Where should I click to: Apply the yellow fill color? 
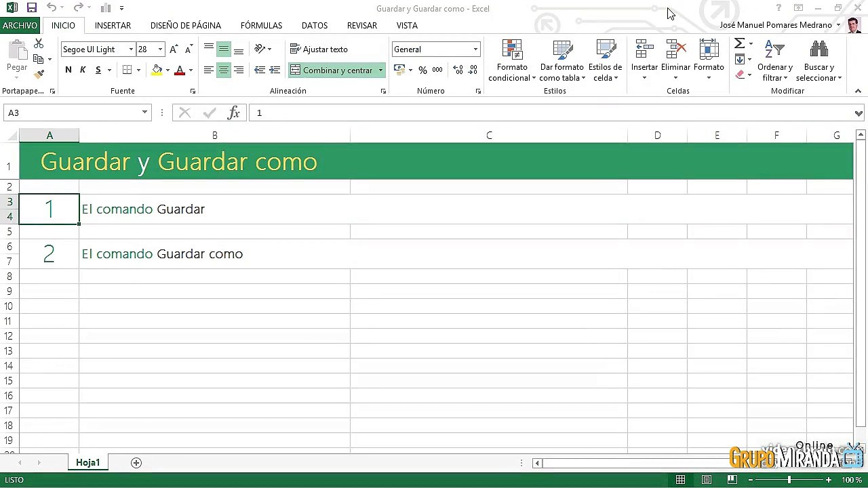click(157, 70)
